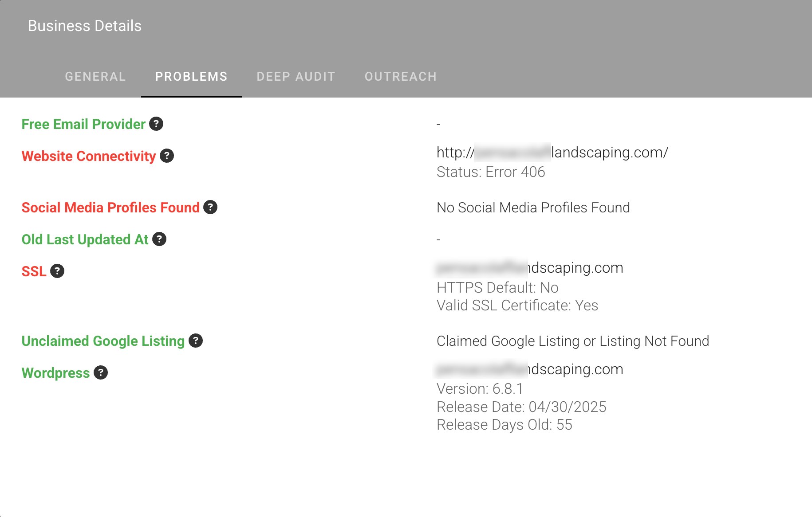The width and height of the screenshot is (812, 517).
Task: Click the red SSL label
Action: pyautogui.click(x=34, y=271)
